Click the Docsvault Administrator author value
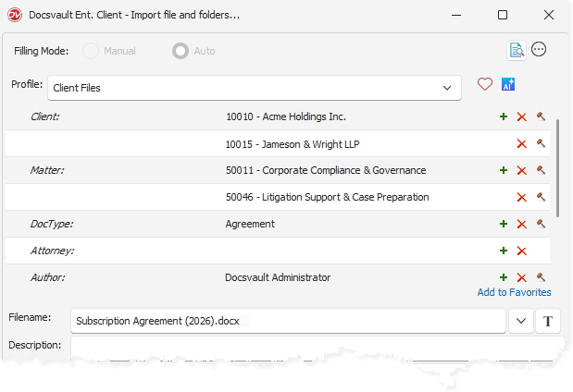573x392 pixels. point(278,277)
